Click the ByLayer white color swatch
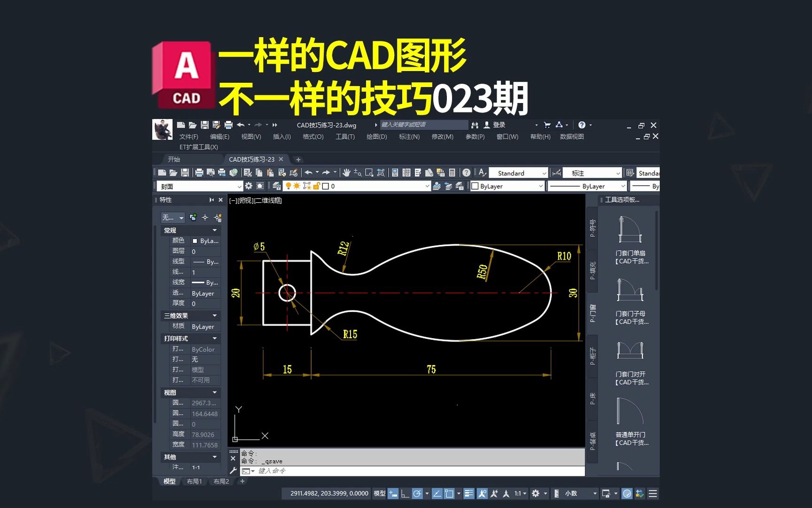The image size is (812, 508). (475, 186)
